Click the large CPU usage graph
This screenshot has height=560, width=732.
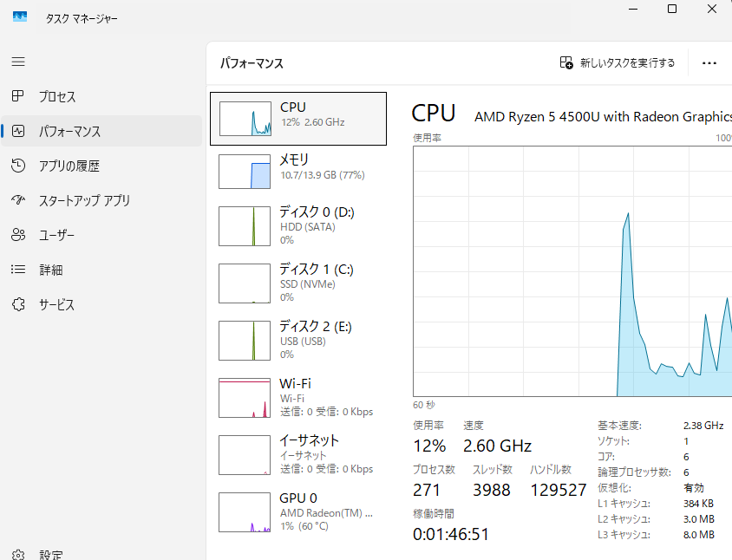click(572, 271)
